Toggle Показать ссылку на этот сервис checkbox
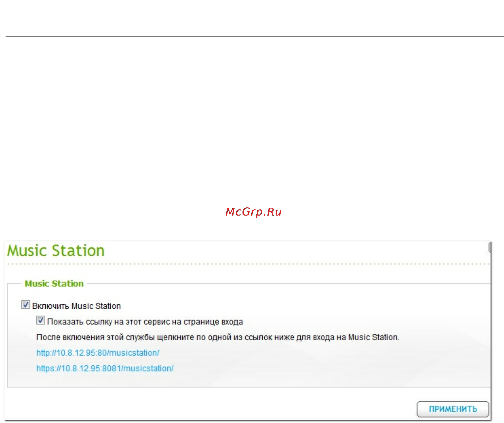The height and width of the screenshot is (423, 504). point(40,321)
